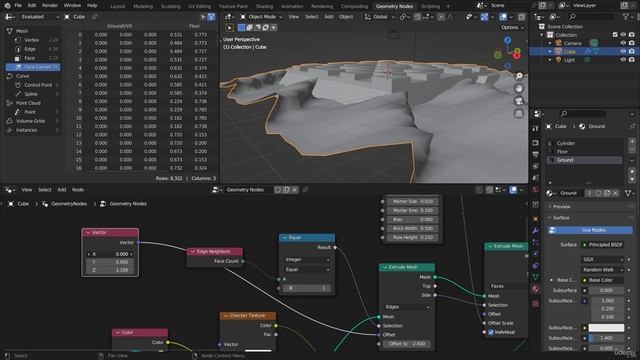Click the Subsurface IOR 1.400 slider
Viewport: 640px width, 360px height.
tap(607, 338)
